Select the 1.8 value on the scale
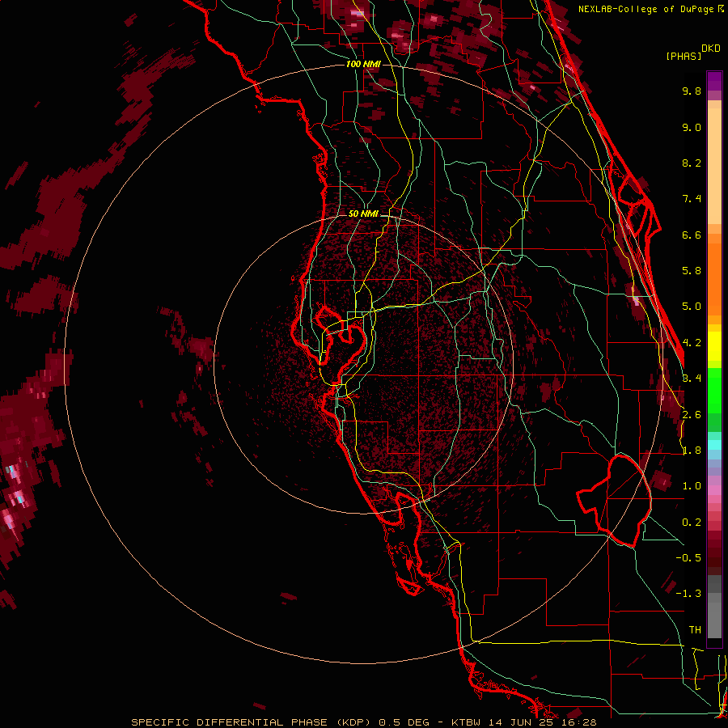The height and width of the screenshot is (728, 728). [x=692, y=451]
